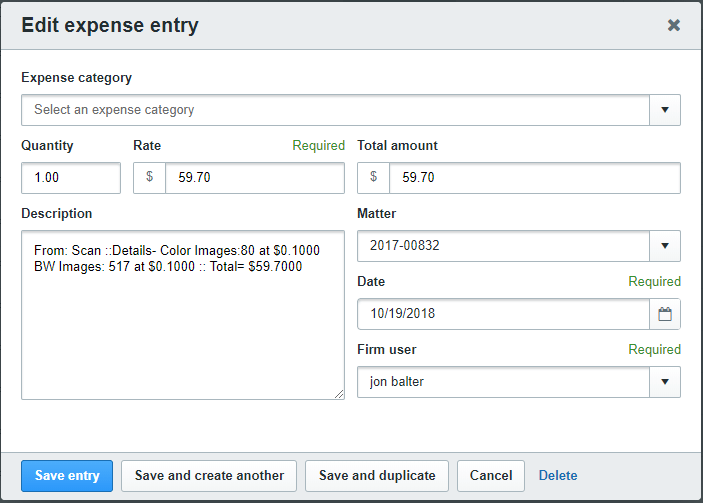Grab the Description box resize handle

click(x=339, y=394)
